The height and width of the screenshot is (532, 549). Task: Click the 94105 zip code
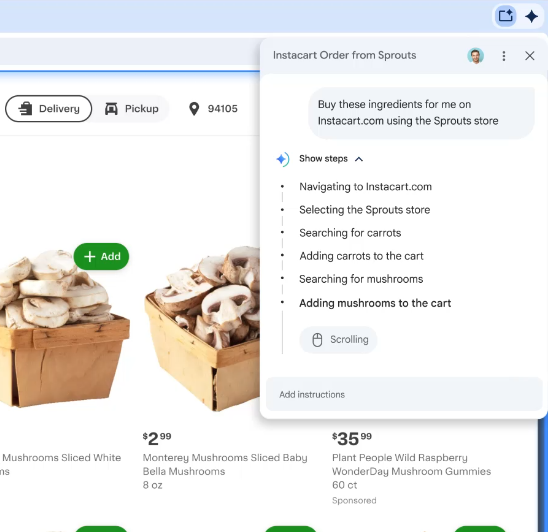(x=223, y=109)
